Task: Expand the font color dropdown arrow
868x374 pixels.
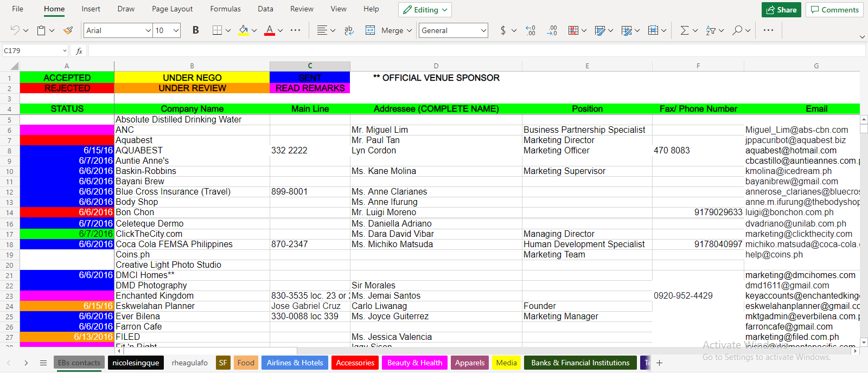Action: tap(280, 30)
